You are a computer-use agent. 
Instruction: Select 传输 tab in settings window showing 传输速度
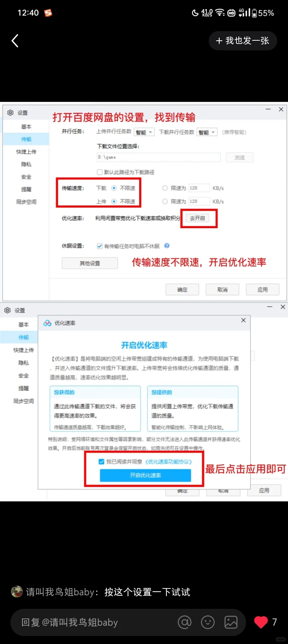click(x=26, y=139)
